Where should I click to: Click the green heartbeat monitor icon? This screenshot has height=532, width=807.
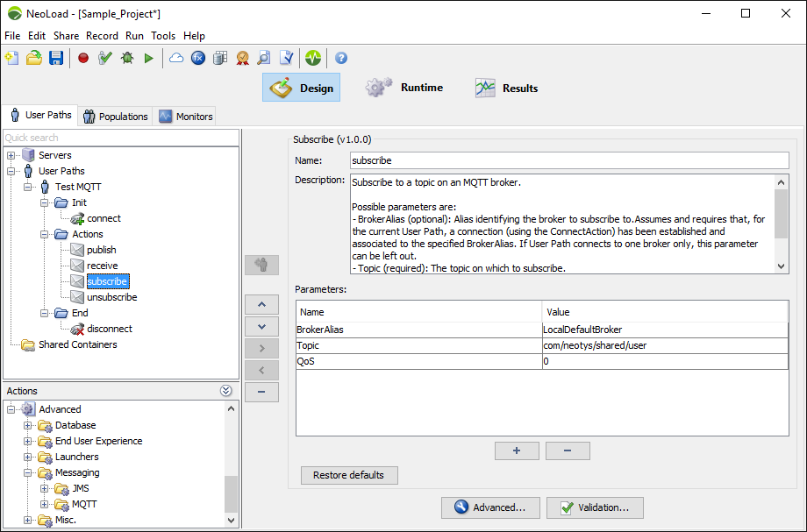(313, 58)
